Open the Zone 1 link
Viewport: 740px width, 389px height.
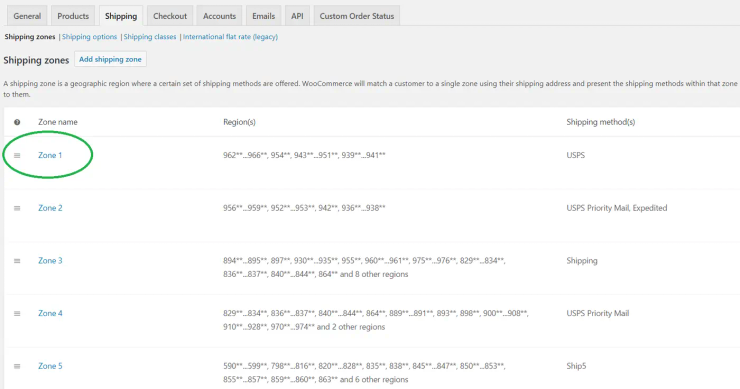pyautogui.click(x=50, y=155)
